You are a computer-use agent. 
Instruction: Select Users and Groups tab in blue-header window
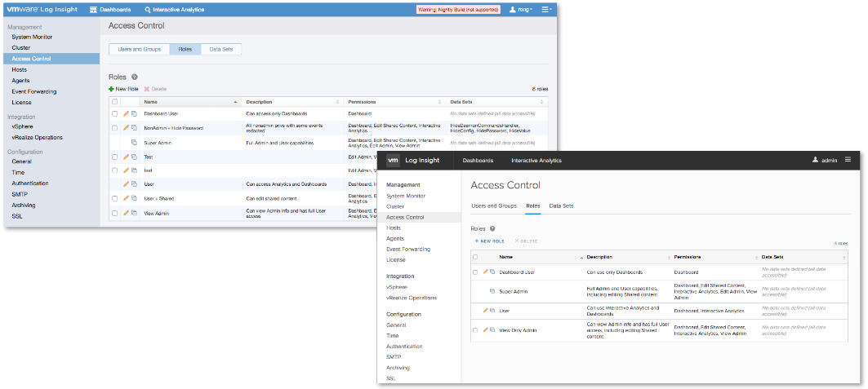click(x=140, y=49)
